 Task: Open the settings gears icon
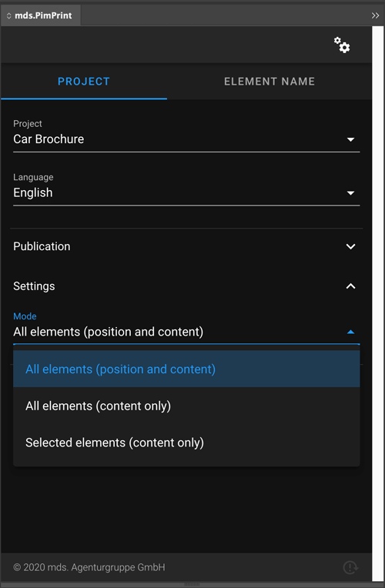tap(342, 45)
